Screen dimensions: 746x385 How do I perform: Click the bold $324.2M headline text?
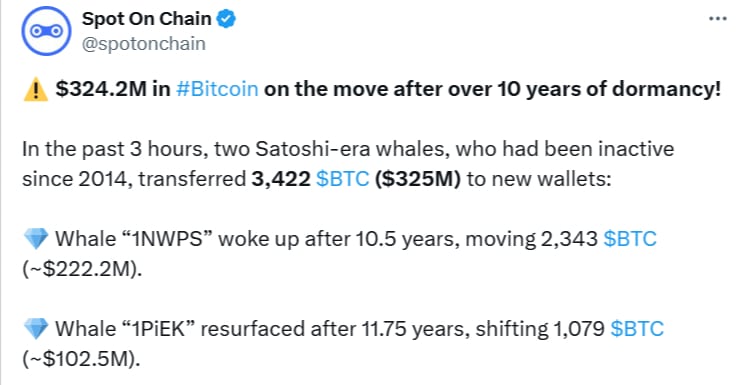(101, 89)
